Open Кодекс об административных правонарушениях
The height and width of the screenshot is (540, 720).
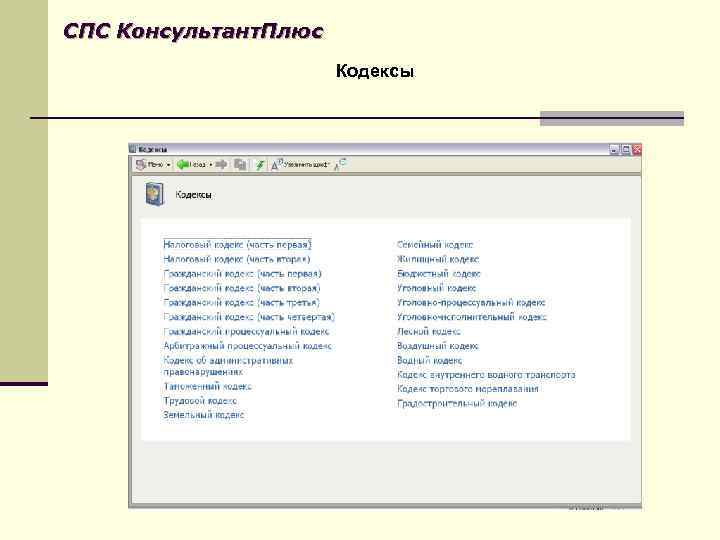point(228,366)
